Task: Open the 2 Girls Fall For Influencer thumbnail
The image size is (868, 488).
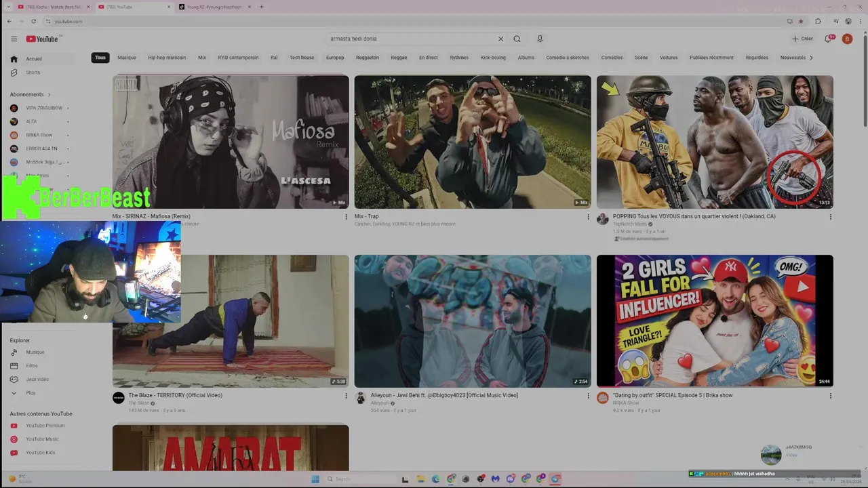Action: (715, 321)
